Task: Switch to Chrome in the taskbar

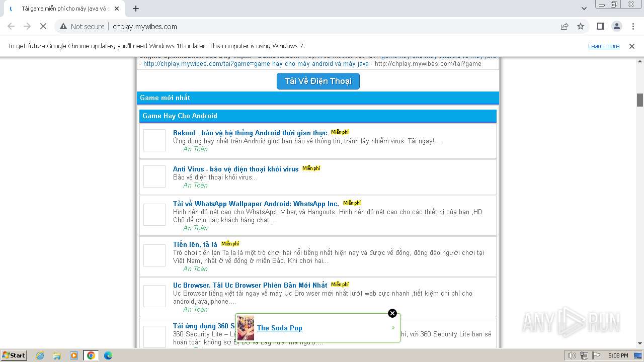Action: 91,355
